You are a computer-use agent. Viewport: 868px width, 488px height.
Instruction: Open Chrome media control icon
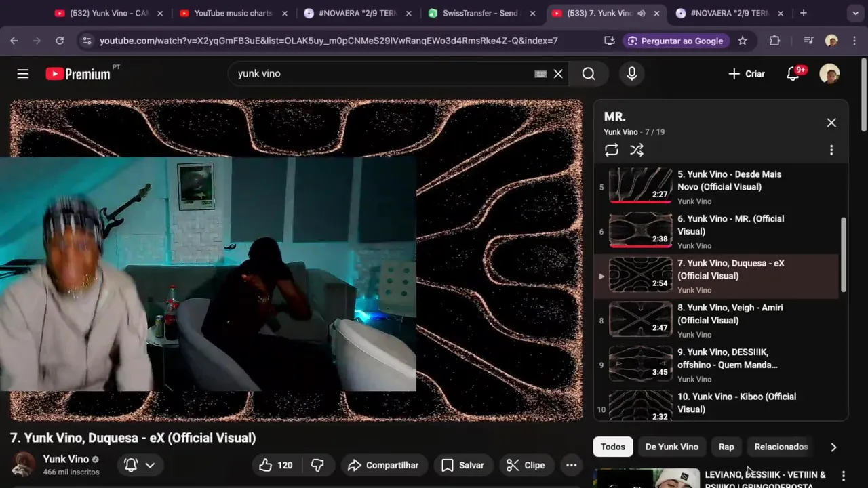(x=808, y=41)
